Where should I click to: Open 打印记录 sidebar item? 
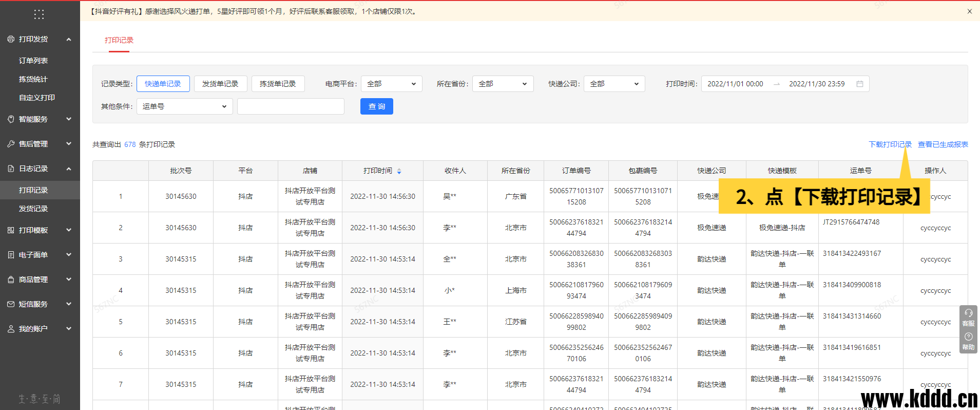click(x=40, y=190)
